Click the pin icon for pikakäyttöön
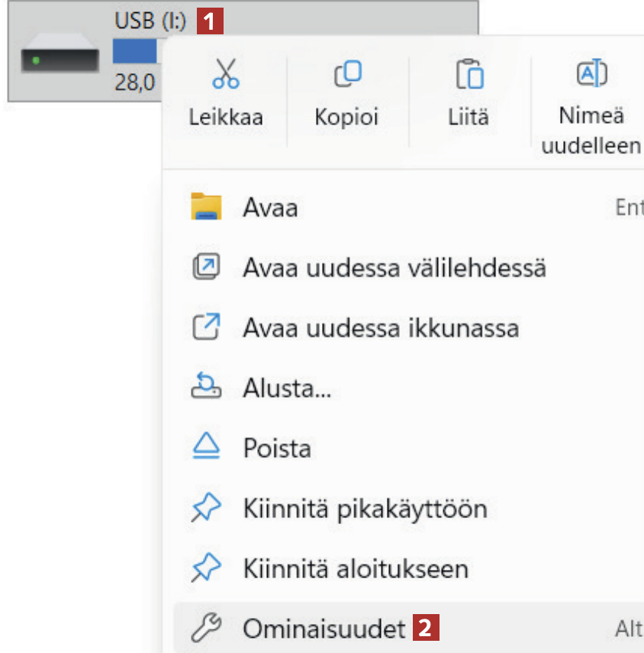This screenshot has height=653, width=644. (206, 508)
